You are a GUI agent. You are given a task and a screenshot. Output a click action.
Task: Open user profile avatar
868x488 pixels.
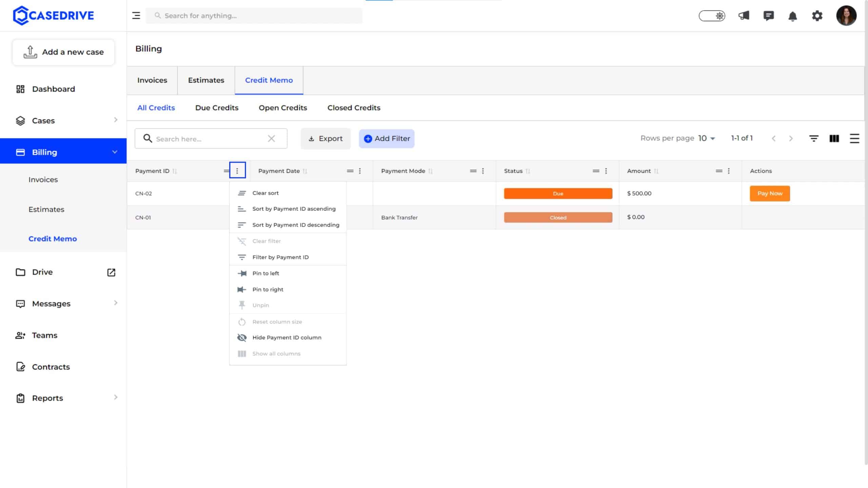pyautogui.click(x=846, y=16)
